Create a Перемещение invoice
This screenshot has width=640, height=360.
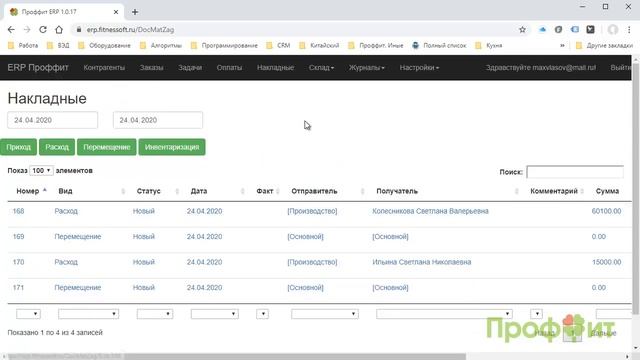pyautogui.click(x=107, y=147)
